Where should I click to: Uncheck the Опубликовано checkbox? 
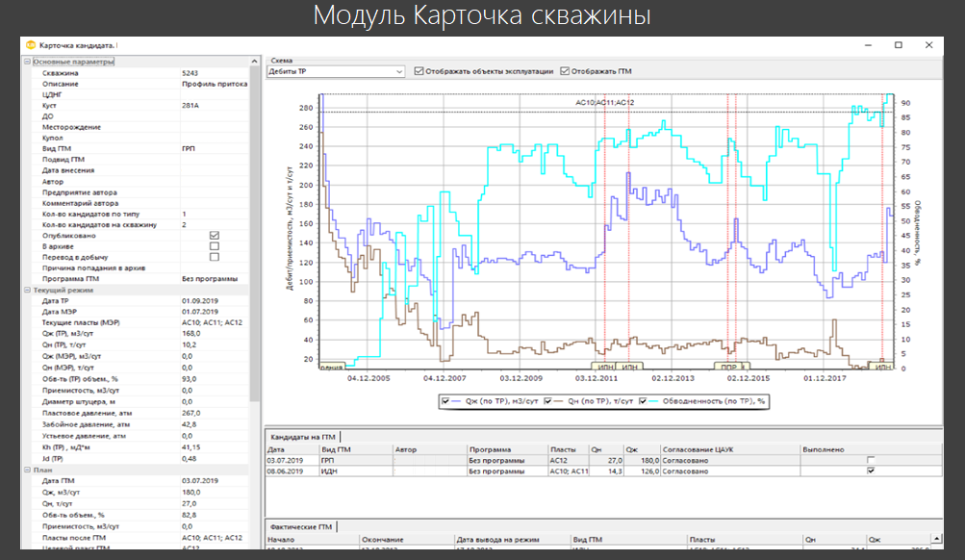215,236
